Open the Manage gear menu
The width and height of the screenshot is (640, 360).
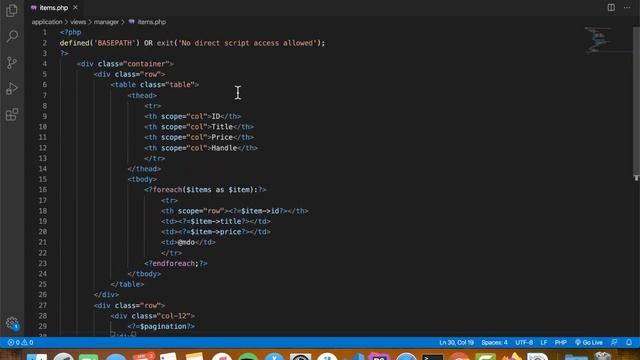coord(12,323)
